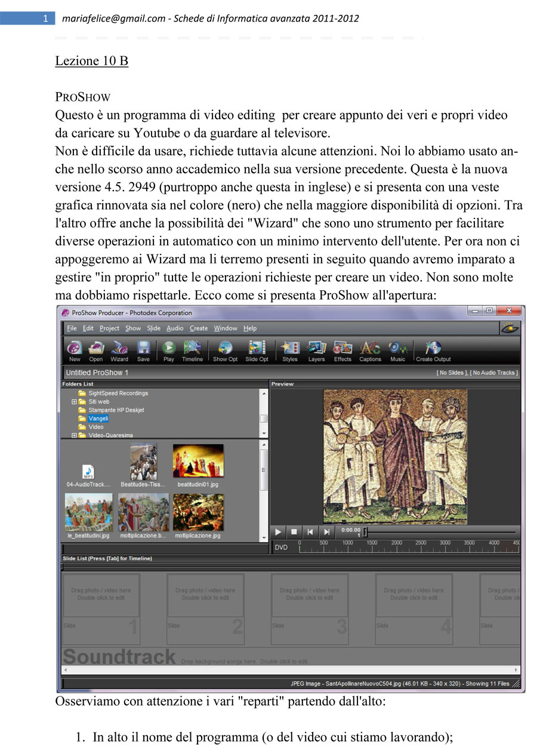Open Show Opt from the toolbar
537x756 pixels.
225,351
